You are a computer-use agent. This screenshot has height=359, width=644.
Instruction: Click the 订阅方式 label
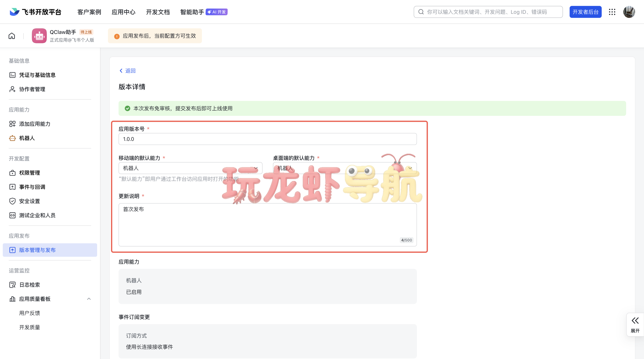[136, 336]
